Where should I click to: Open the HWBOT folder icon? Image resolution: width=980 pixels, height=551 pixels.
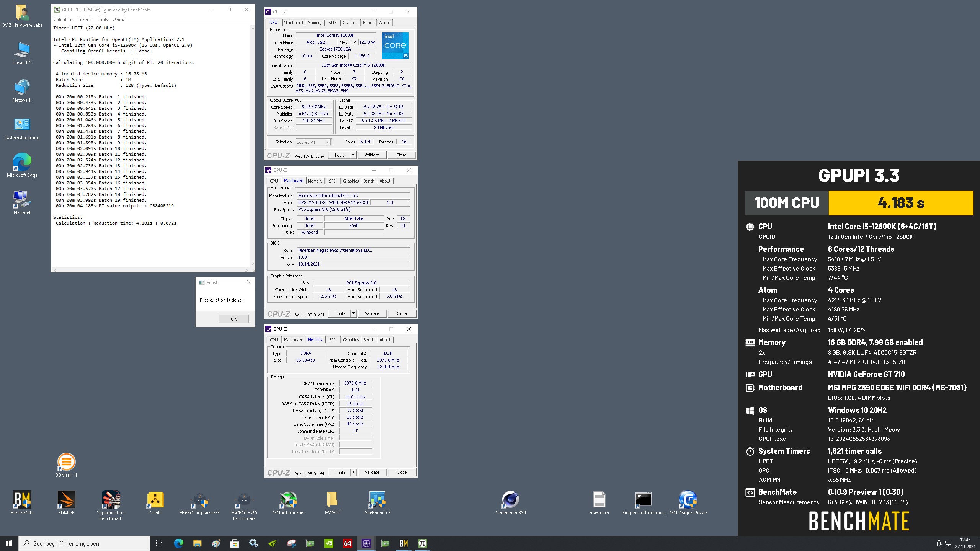click(x=333, y=502)
